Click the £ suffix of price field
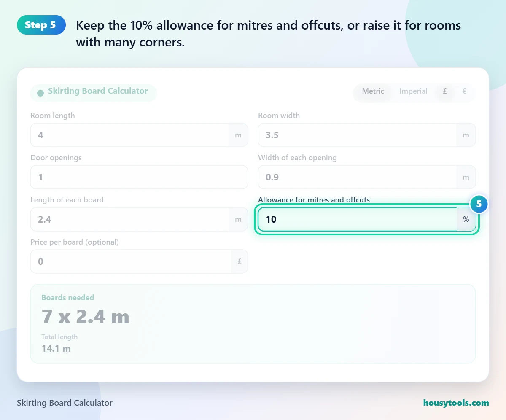The width and height of the screenshot is (506, 420). coord(240,261)
